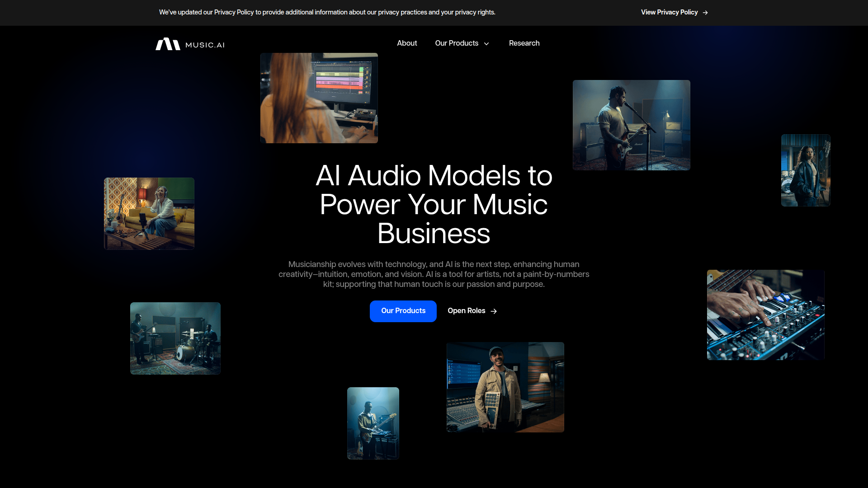868x488 pixels.
Task: Click the arrow next to View Privacy Policy
Action: 705,13
